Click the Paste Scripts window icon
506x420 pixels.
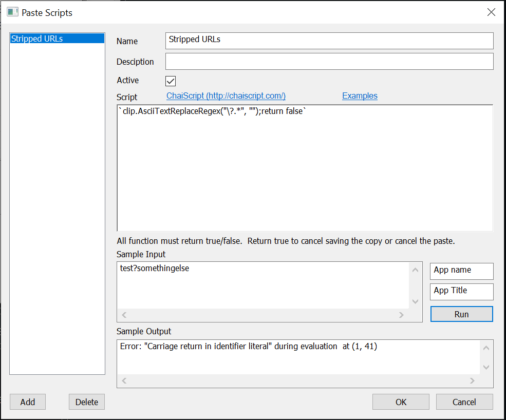pyautogui.click(x=12, y=12)
